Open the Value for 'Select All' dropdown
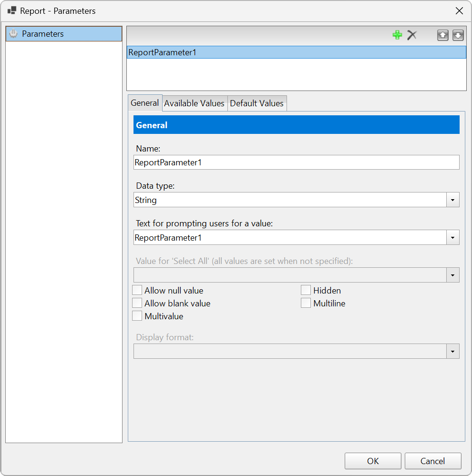Image resolution: width=472 pixels, height=476 pixels. (x=452, y=275)
